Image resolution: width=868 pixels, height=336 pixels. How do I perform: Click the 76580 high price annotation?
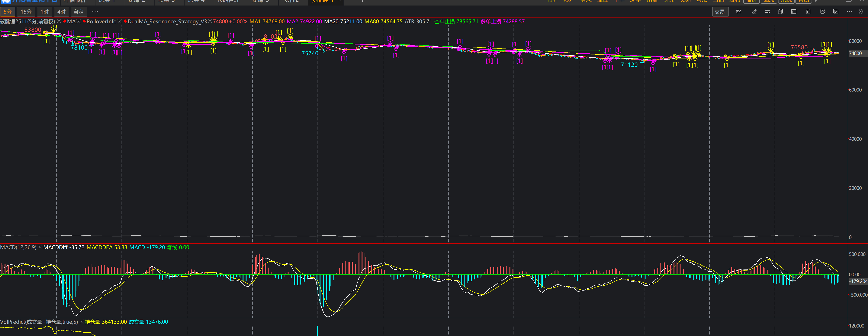click(799, 48)
